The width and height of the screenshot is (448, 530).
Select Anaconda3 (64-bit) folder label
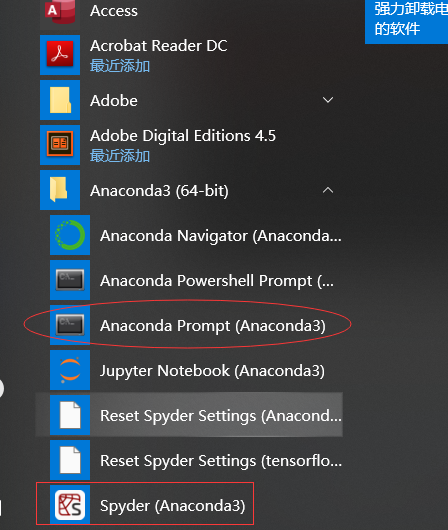[x=159, y=191]
